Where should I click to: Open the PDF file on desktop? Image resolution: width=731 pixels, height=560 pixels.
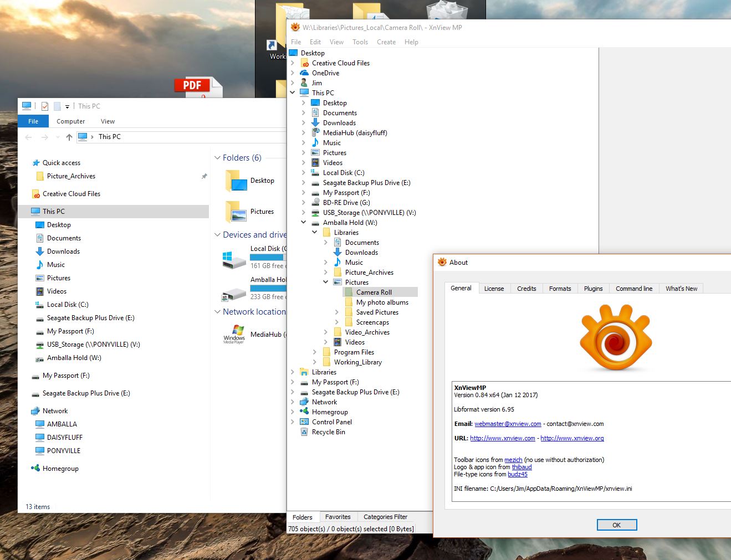[x=198, y=87]
